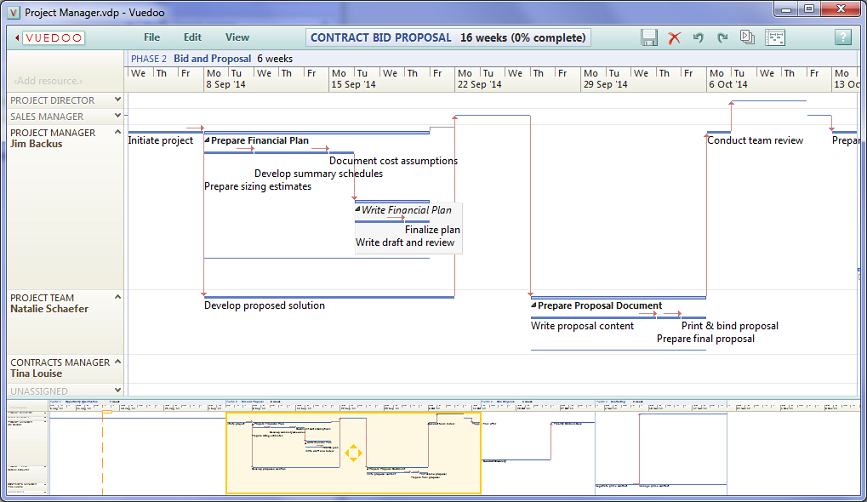867x502 pixels.
Task: Select the Prepare Financial Plan task
Action: (260, 140)
